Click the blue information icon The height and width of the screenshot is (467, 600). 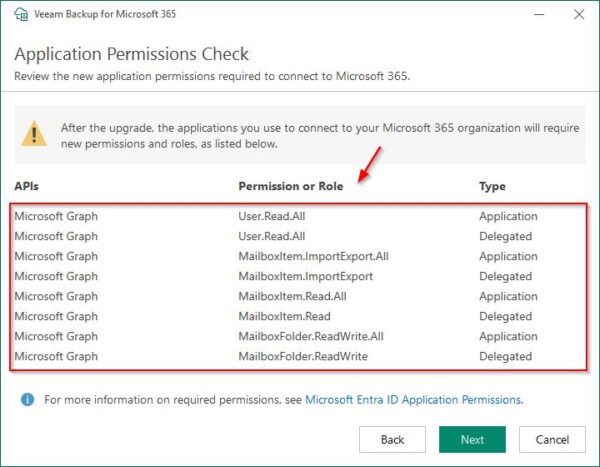[x=28, y=400]
